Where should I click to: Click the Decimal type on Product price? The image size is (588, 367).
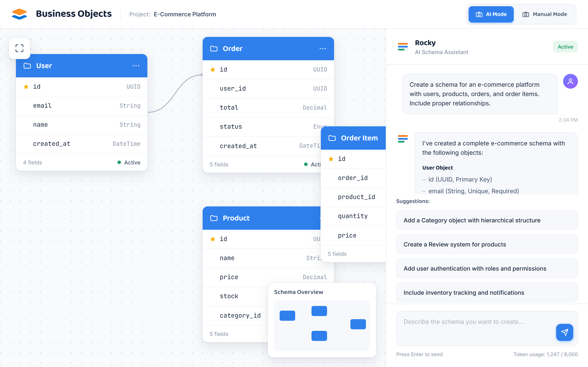pos(315,277)
